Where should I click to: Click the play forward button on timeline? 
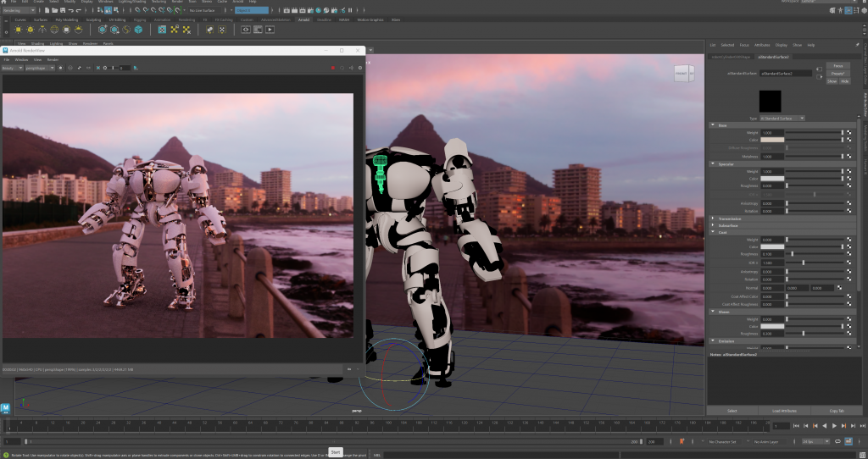[835, 425]
